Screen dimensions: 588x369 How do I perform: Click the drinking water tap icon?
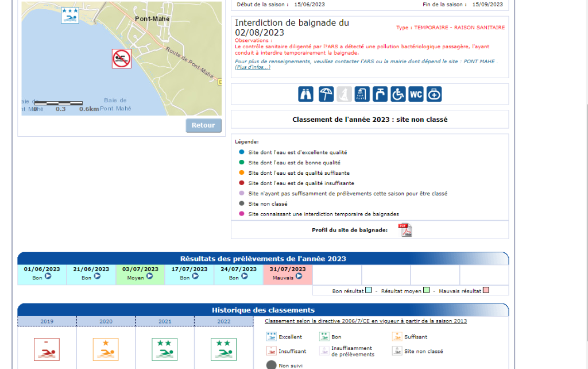380,94
